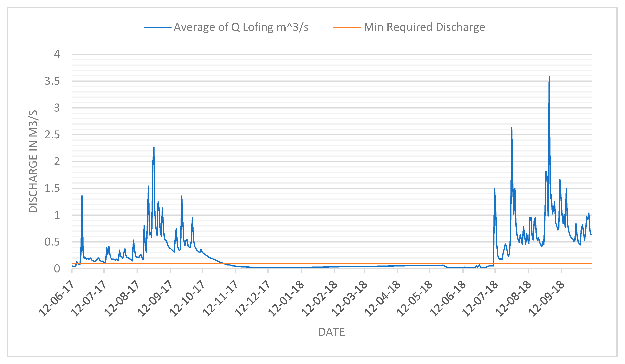Image resolution: width=625 pixels, height=364 pixels.
Task: Click the y-axis value 2
Action: [x=57, y=161]
